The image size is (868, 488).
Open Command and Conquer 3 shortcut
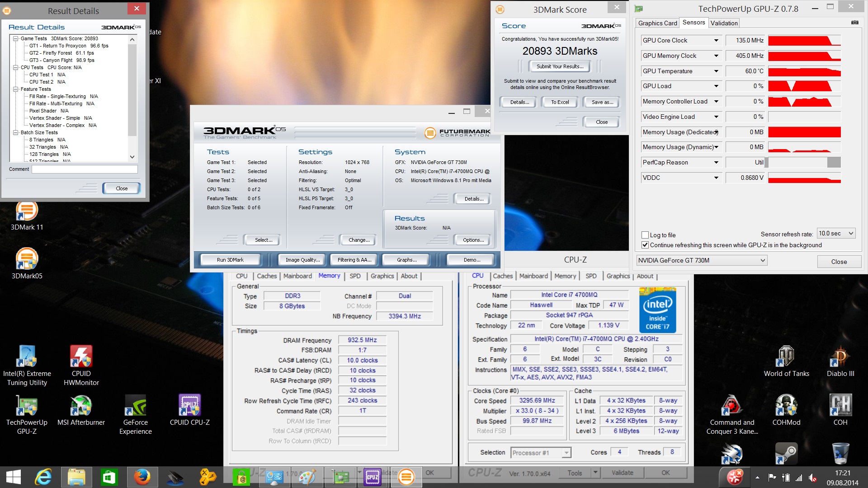[732, 414]
